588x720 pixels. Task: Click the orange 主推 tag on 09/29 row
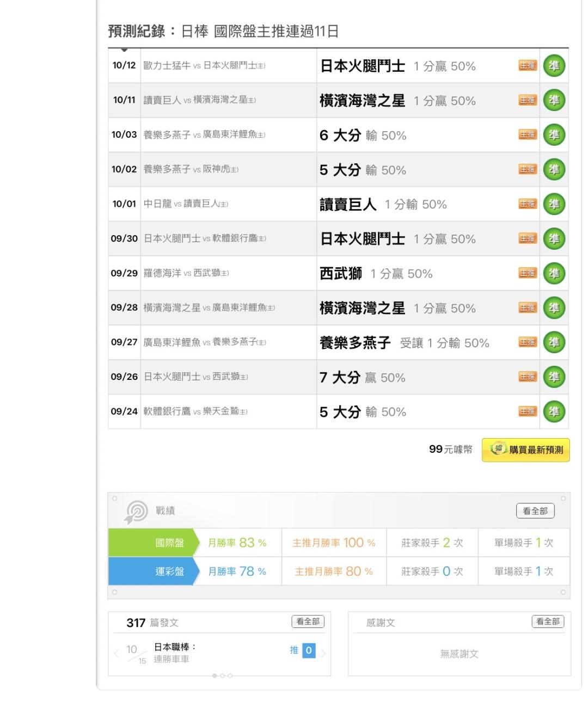click(528, 273)
